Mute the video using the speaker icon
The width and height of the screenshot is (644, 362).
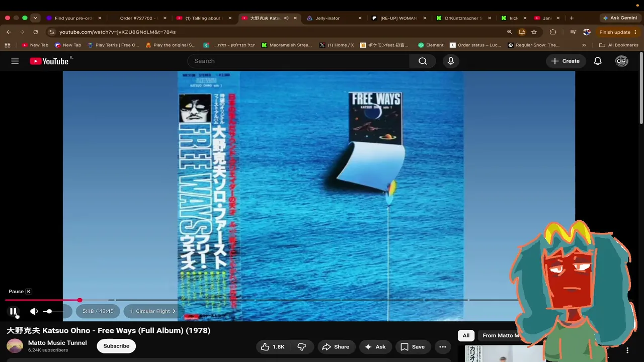34,311
